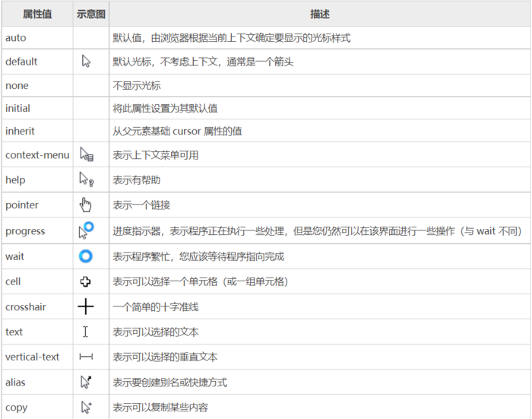Viewport: 532px width, 419px height.
Task: Click description '默认光标，不考虑上下文，通常是一个箭头'
Action: [203, 62]
